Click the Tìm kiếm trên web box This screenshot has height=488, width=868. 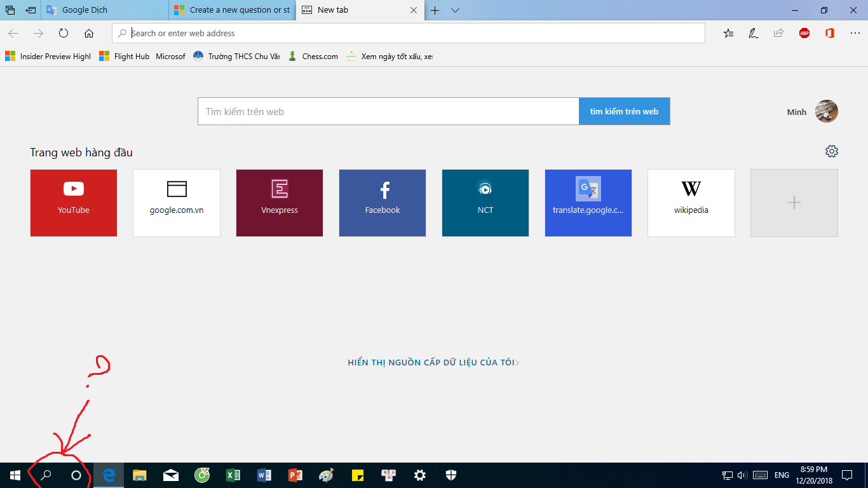pyautogui.click(x=388, y=111)
